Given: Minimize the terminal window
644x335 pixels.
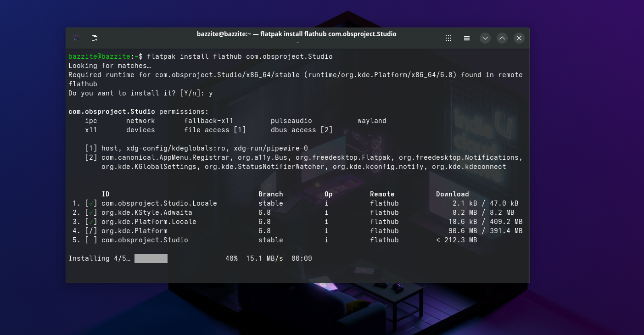Looking at the screenshot, I should pyautogui.click(x=485, y=38).
